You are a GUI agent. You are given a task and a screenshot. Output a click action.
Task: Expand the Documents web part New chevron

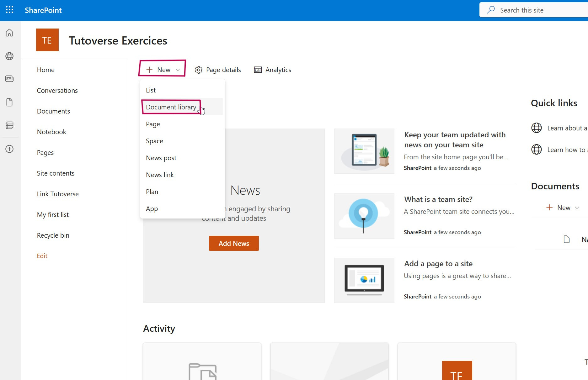pyautogui.click(x=577, y=208)
